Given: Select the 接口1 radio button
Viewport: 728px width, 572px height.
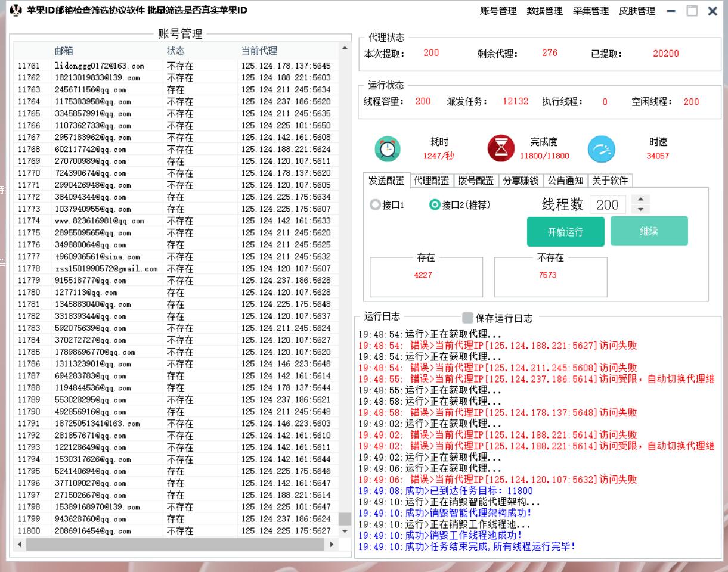Looking at the screenshot, I should [x=375, y=205].
